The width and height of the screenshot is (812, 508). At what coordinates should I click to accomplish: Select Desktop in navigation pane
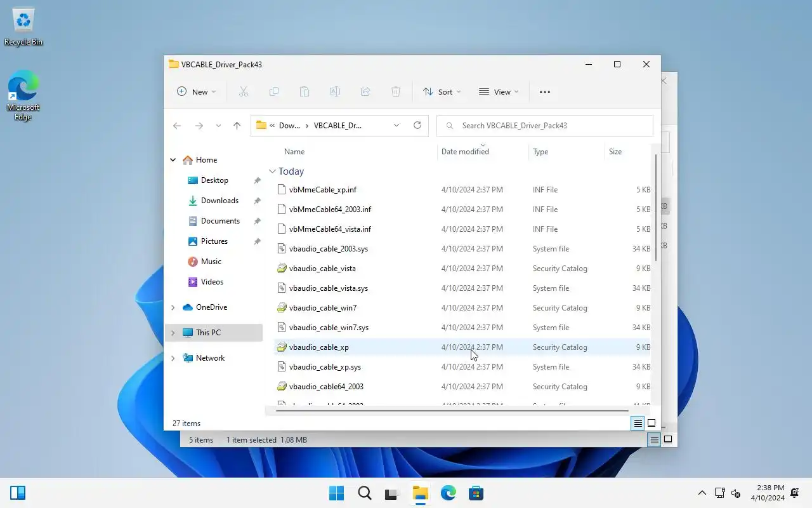(x=214, y=180)
